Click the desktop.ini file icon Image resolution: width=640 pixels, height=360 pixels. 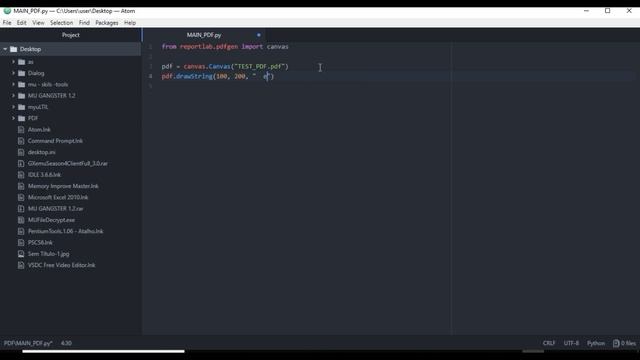pyautogui.click(x=21, y=152)
